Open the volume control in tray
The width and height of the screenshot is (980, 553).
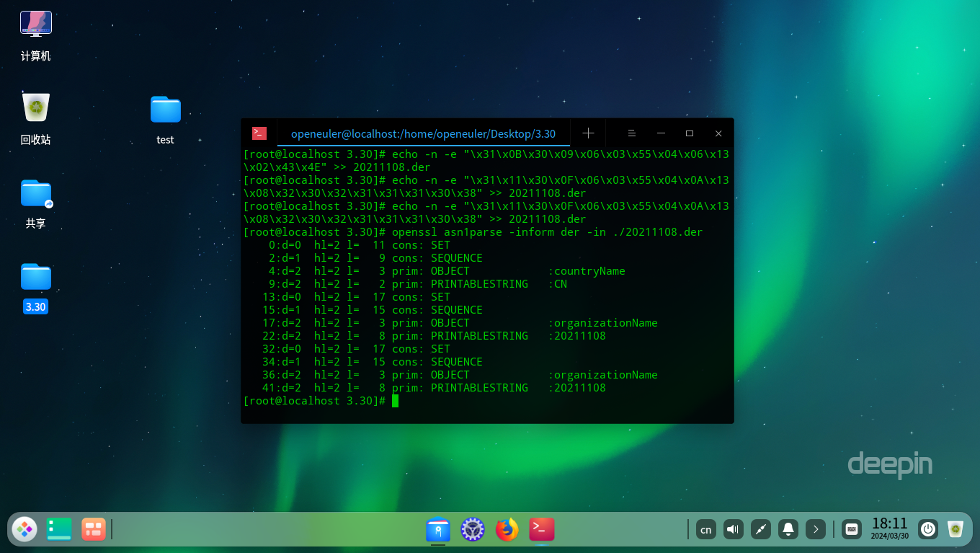pos(734,529)
